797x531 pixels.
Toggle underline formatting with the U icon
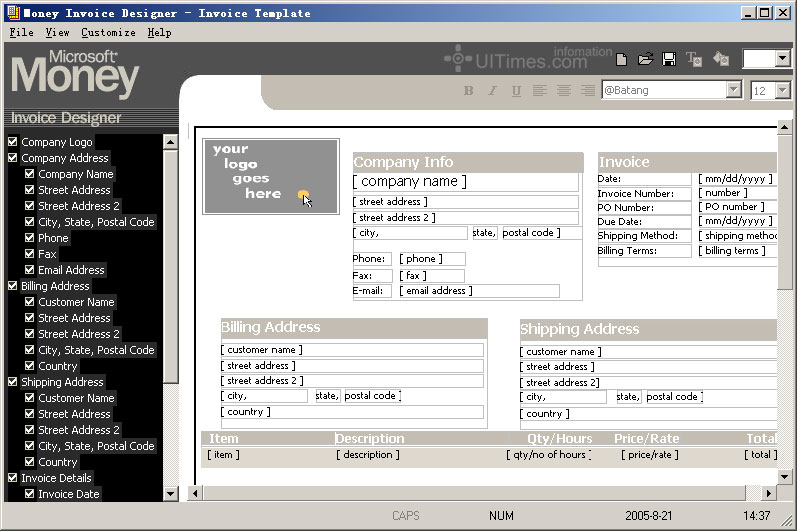click(516, 90)
